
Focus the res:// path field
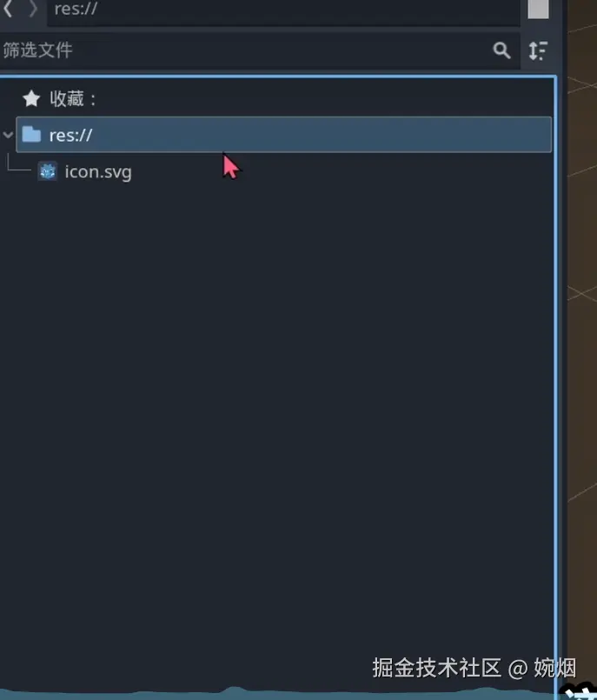[x=283, y=10]
